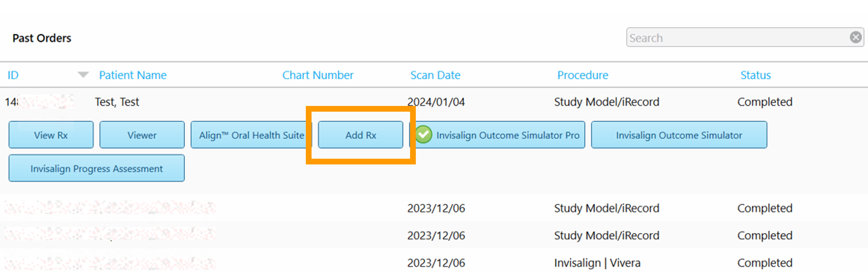Select scan date 2024/01/04
868x272 pixels.
(x=436, y=102)
